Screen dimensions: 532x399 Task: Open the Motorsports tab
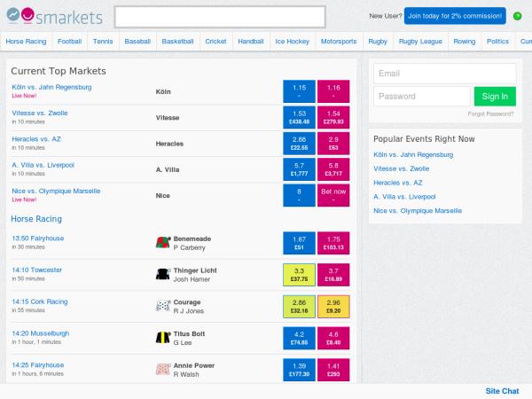point(339,42)
